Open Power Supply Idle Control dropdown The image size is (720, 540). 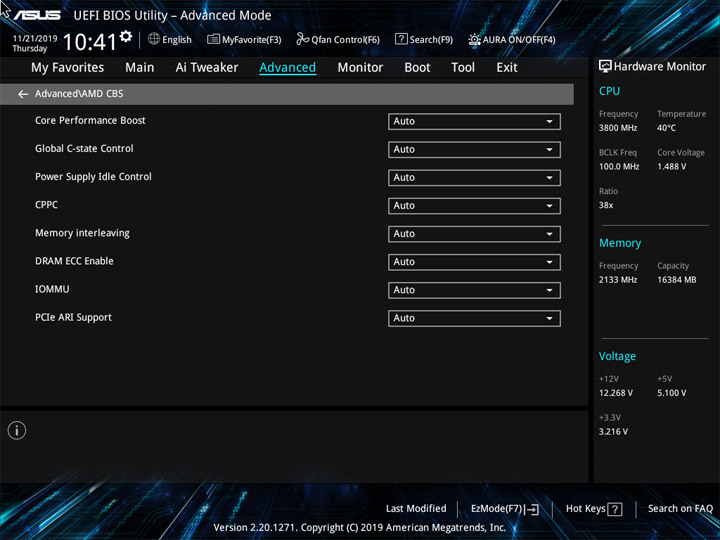(474, 178)
